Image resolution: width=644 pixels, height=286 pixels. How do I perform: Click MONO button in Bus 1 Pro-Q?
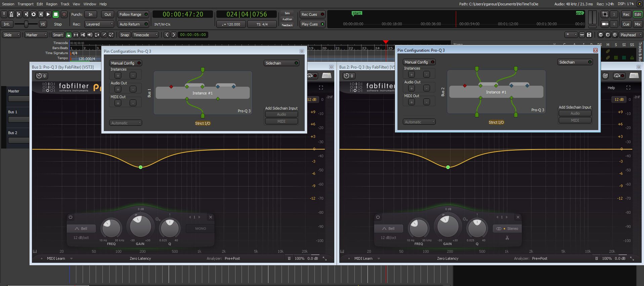[x=200, y=229]
